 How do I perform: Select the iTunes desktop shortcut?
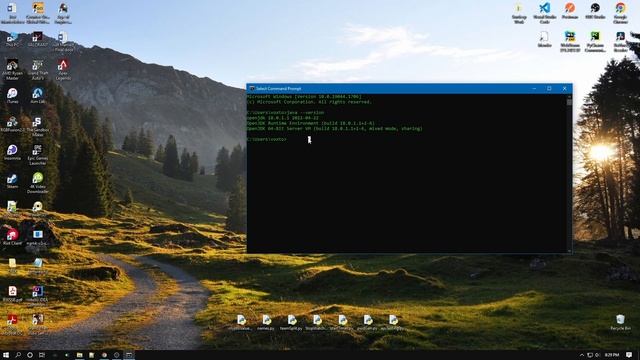pos(12,96)
